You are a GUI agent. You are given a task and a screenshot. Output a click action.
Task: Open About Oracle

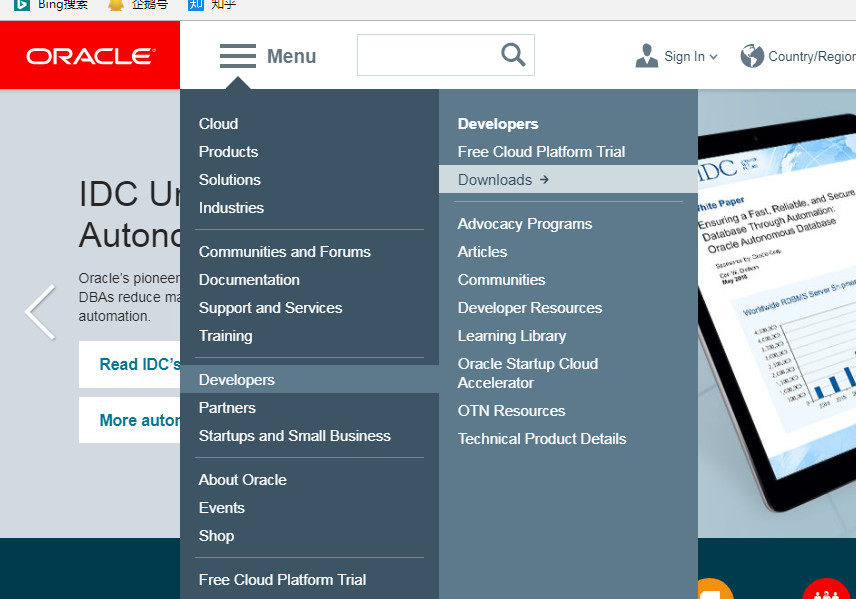[x=243, y=480]
